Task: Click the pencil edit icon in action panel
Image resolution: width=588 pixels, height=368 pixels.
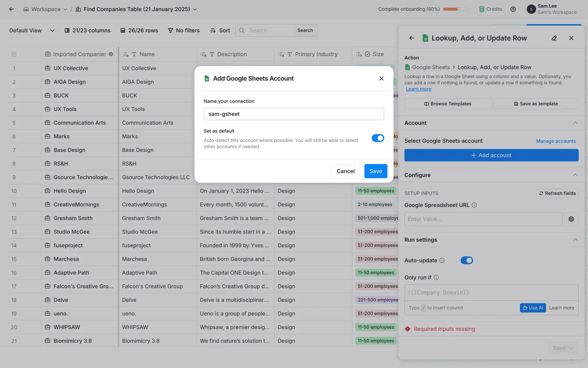Action: 554,38
